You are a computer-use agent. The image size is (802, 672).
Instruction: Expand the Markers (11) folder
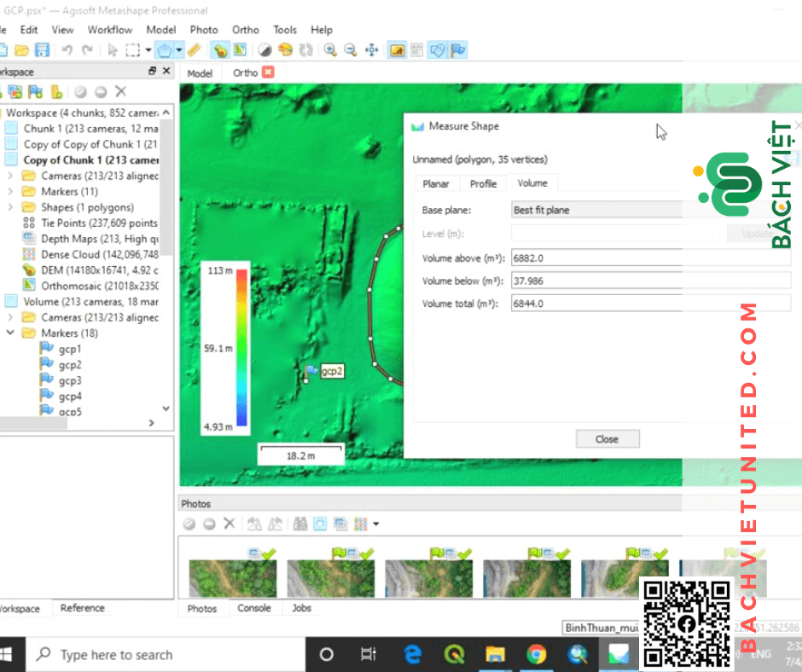[10, 192]
